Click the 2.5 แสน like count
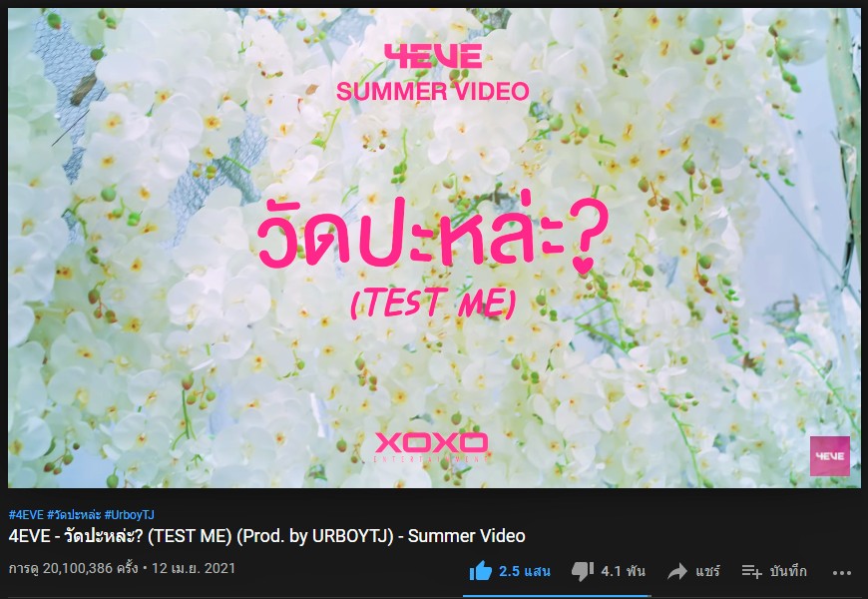 [x=524, y=571]
